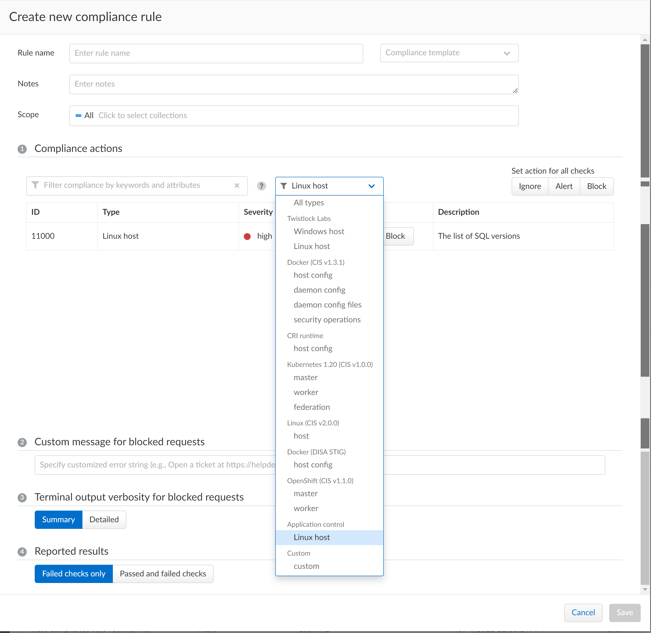This screenshot has height=644, width=651.
Task: Collapse the Linux host type dropdown chevron
Action: [x=371, y=186]
